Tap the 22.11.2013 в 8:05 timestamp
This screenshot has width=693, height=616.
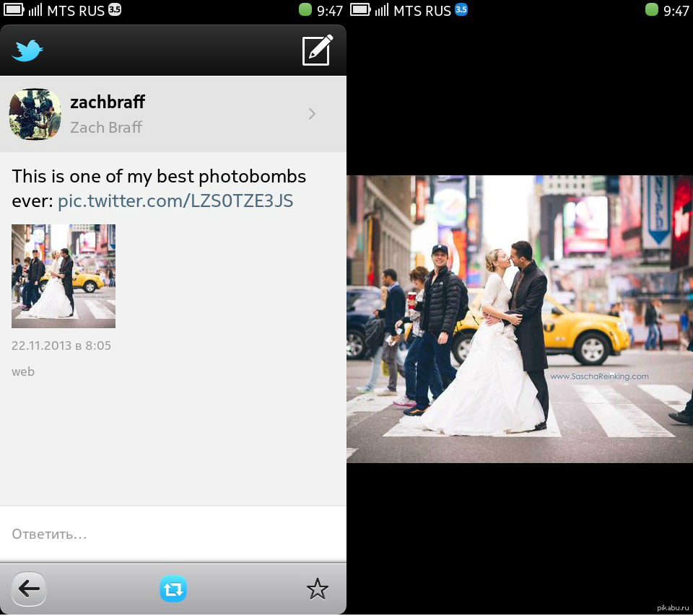point(61,346)
